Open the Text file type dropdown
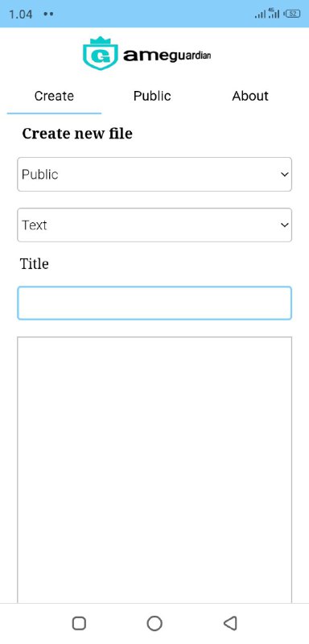309x644 pixels. click(154, 225)
